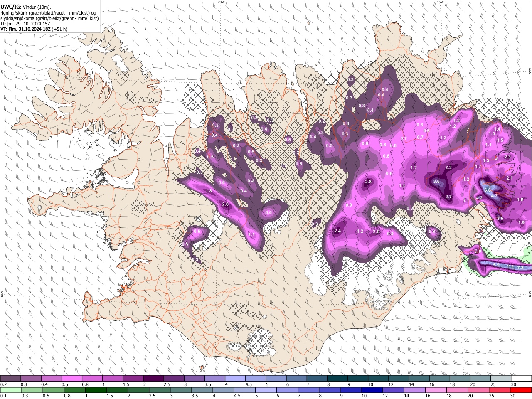
Task: Click the 1.3 precipitation value on the map
Action: pyautogui.click(x=486, y=160)
